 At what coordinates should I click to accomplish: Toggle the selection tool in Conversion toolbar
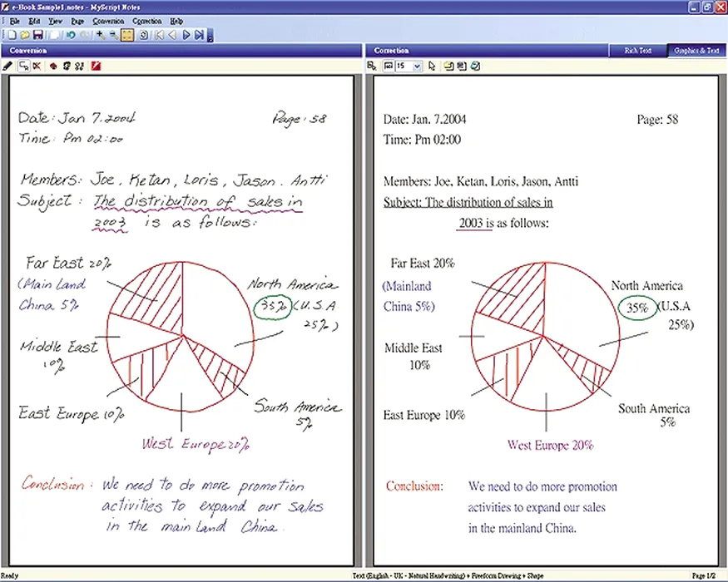[24, 66]
